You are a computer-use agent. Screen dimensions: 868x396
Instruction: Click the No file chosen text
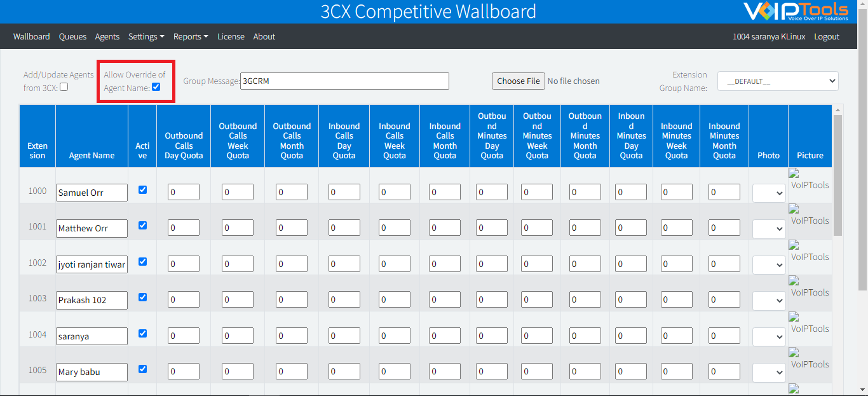click(574, 81)
